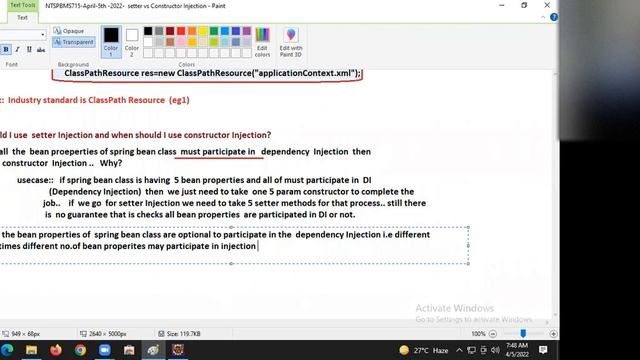Open Firefox from the taskbar

click(x=56, y=350)
